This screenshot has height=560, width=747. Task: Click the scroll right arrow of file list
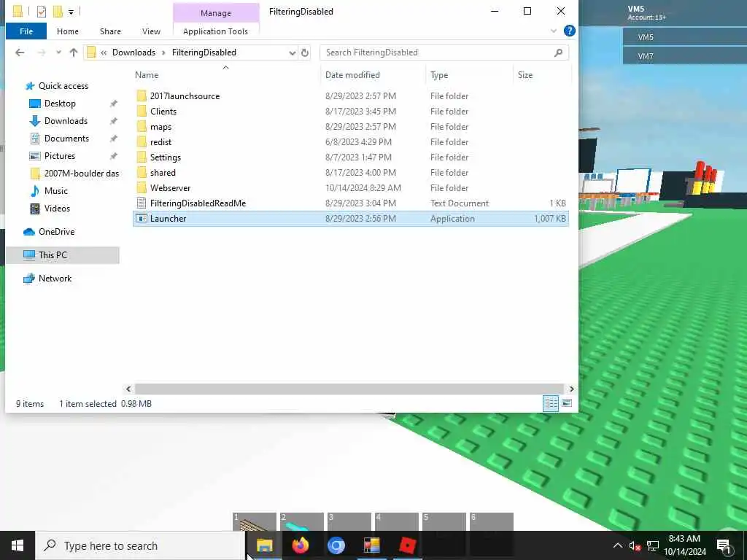tap(571, 389)
